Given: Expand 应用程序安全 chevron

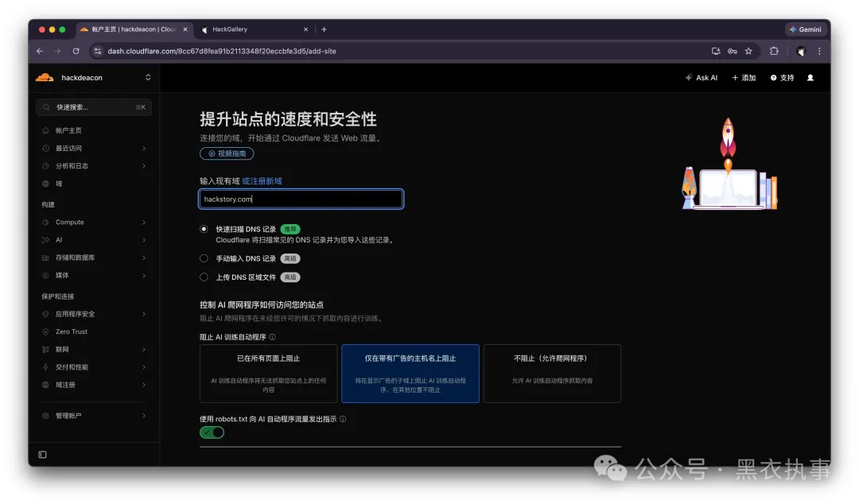Looking at the screenshot, I should pos(144,314).
